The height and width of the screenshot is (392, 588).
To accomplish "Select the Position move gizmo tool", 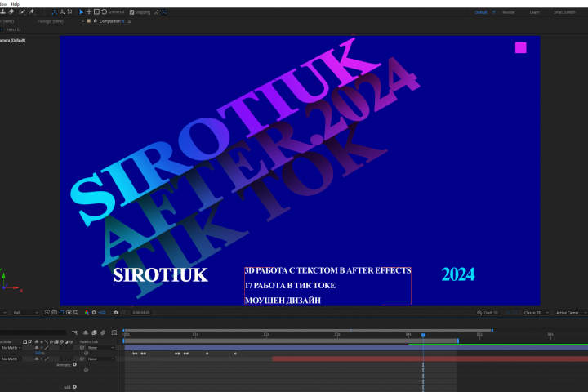I will coord(89,12).
